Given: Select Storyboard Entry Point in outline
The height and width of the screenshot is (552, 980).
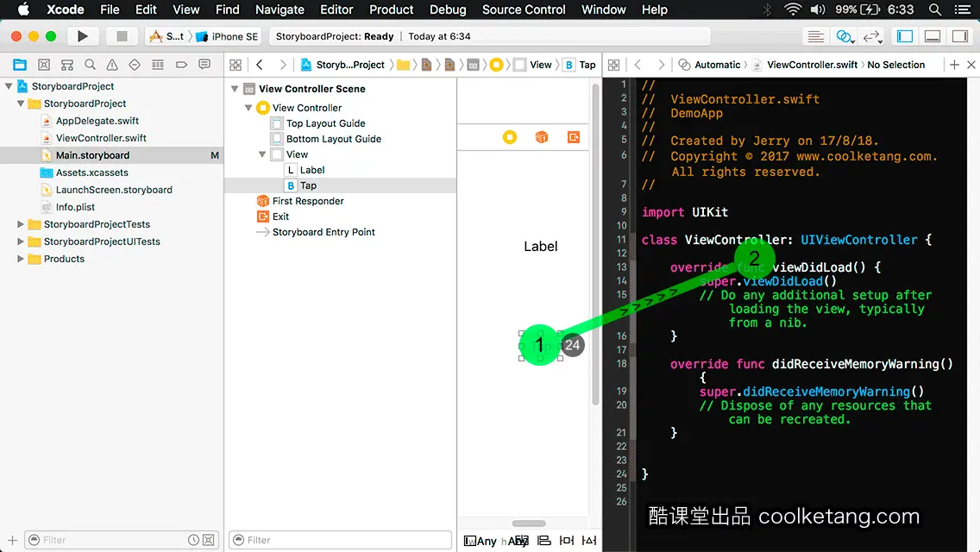Looking at the screenshot, I should click(324, 232).
